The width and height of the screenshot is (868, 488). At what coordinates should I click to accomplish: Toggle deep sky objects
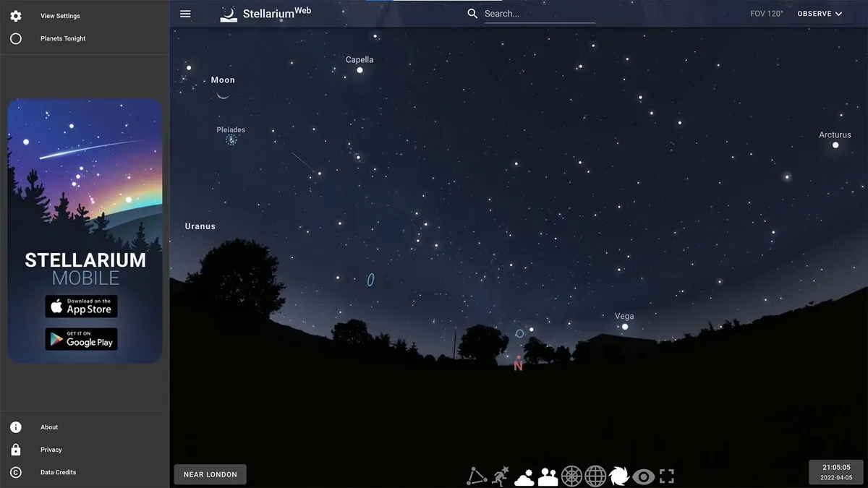tap(619, 476)
